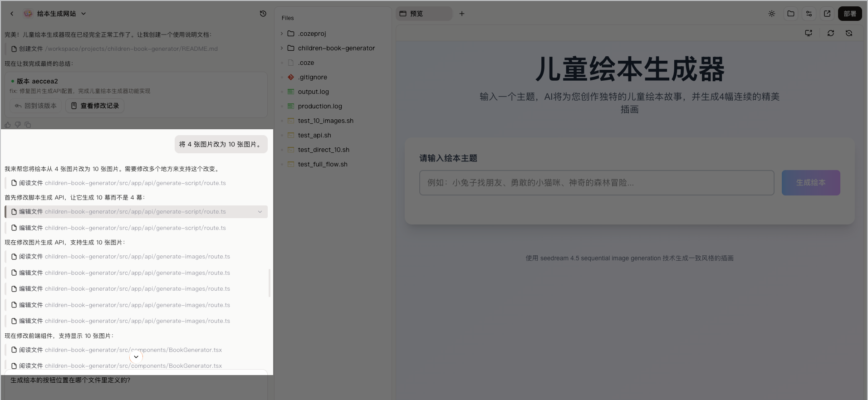Open preview in new window icon
The image size is (868, 400).
click(827, 14)
